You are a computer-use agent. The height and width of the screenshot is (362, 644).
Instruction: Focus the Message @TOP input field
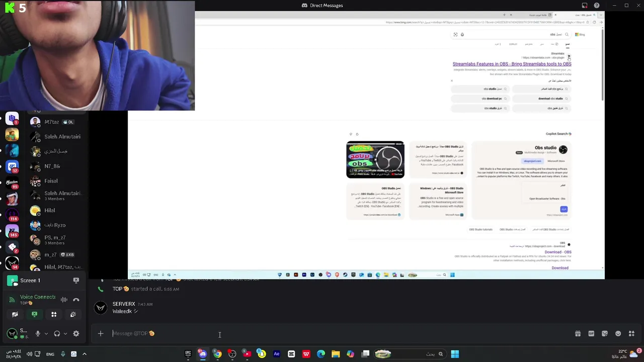[332, 333]
